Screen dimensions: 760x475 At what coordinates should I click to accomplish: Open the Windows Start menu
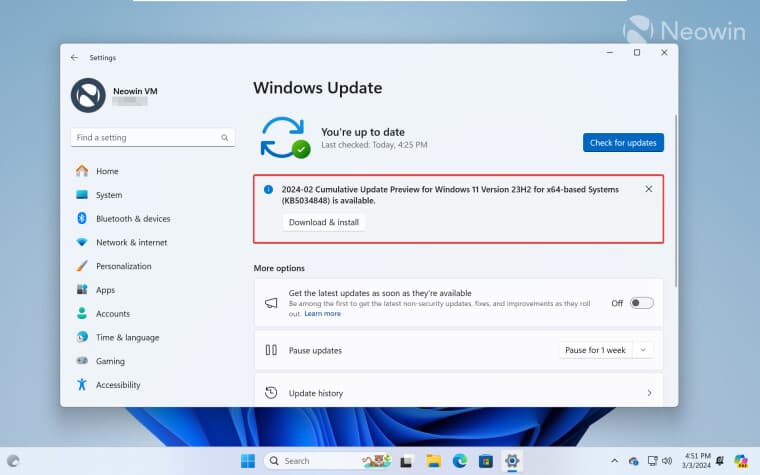248,460
